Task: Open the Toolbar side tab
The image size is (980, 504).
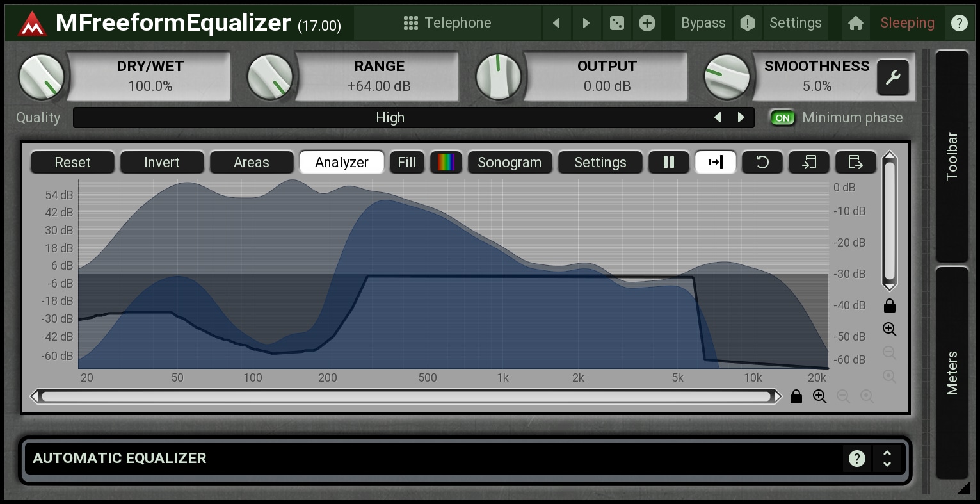Action: point(952,156)
